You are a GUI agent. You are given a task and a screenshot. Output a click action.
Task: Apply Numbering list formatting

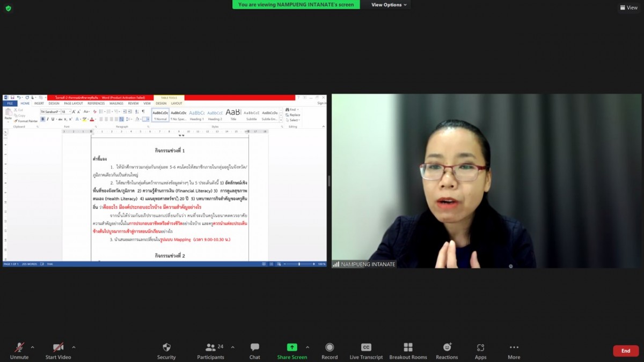(x=108, y=112)
